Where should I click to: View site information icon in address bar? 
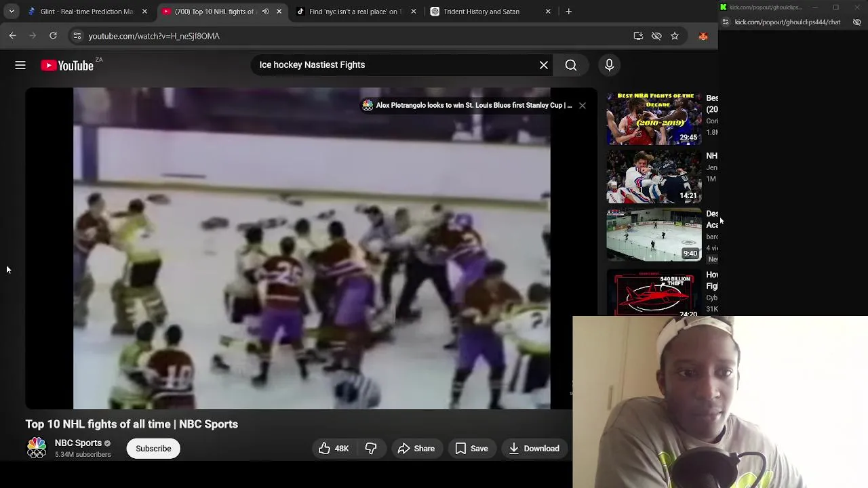[x=77, y=36]
